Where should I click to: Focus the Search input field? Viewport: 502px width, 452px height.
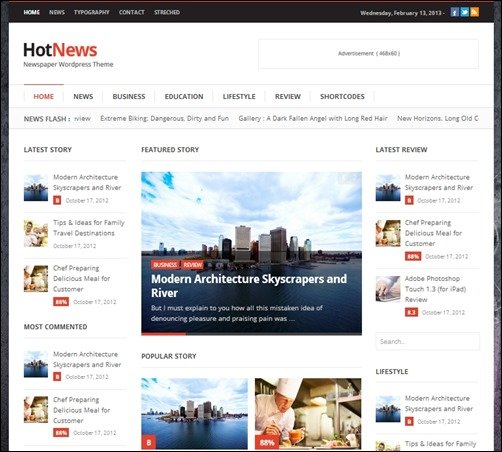[428, 342]
